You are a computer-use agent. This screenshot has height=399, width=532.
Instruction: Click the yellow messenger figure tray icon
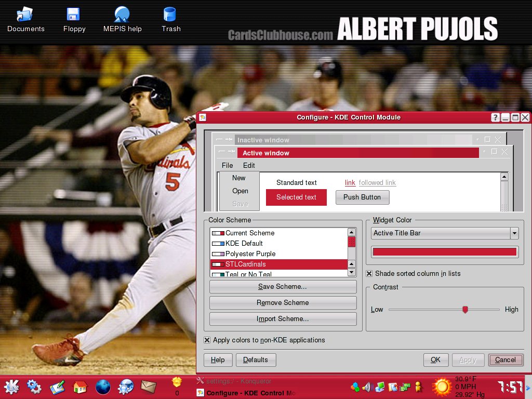[418, 387]
